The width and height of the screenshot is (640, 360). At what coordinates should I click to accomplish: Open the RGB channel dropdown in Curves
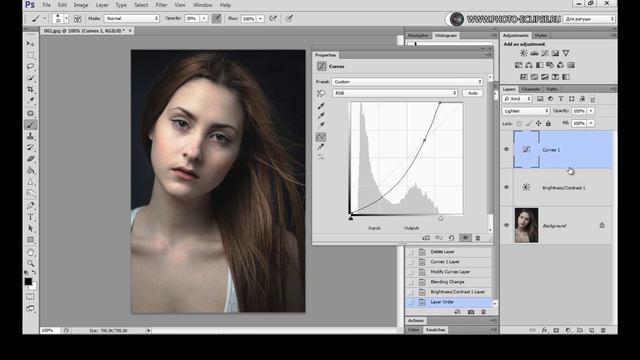[395, 93]
